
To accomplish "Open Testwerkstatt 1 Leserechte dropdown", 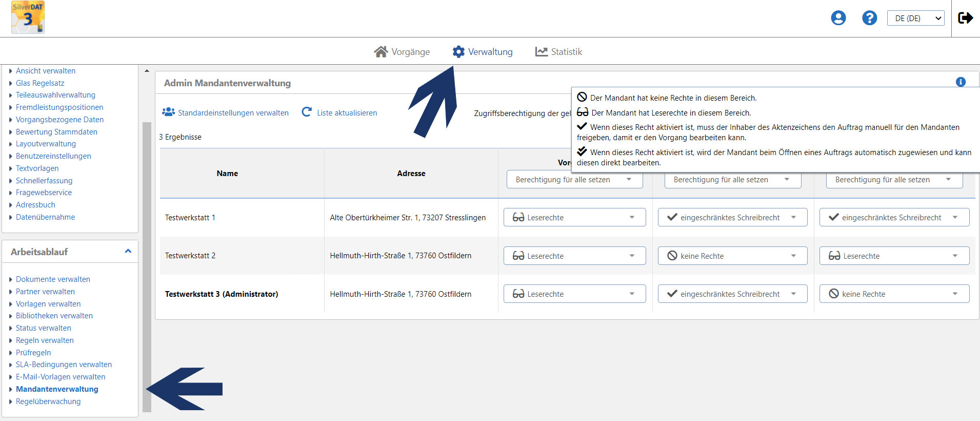I will point(574,217).
